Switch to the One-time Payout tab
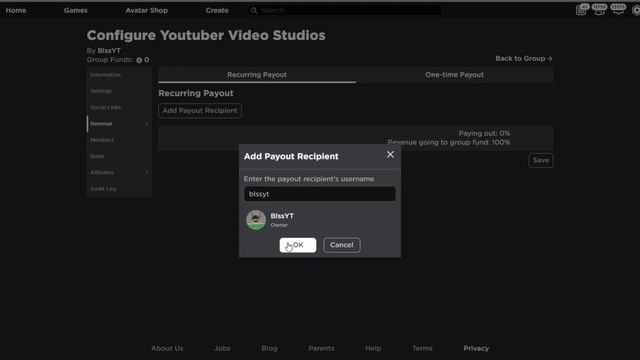Viewport: 640px width, 360px height. (x=455, y=75)
